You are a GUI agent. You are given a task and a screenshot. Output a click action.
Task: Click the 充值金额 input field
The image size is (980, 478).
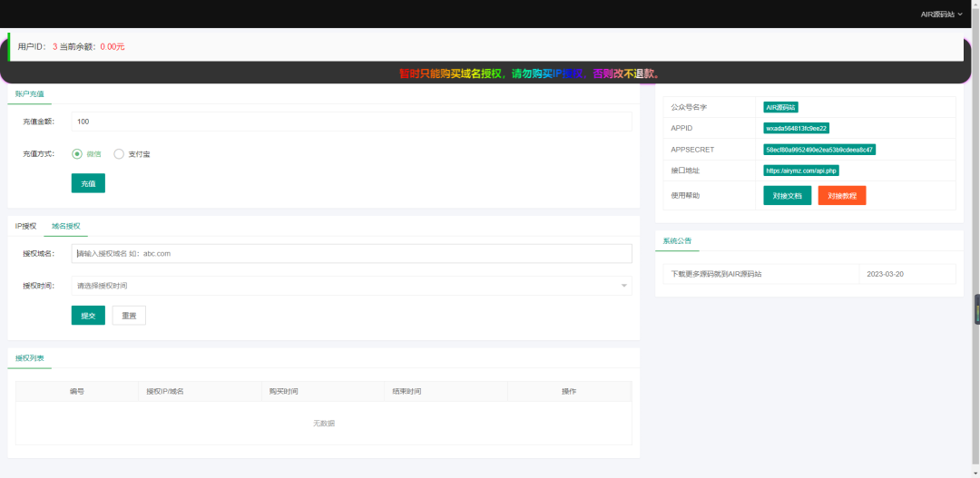[351, 122]
